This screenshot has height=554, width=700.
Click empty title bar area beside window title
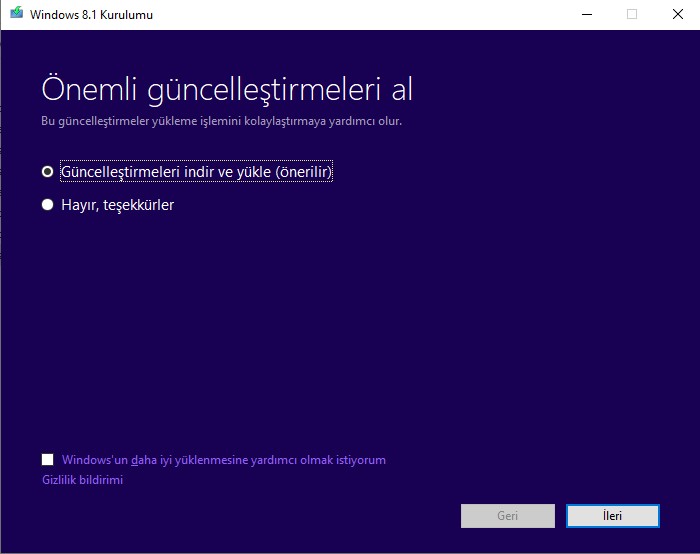[350, 15]
